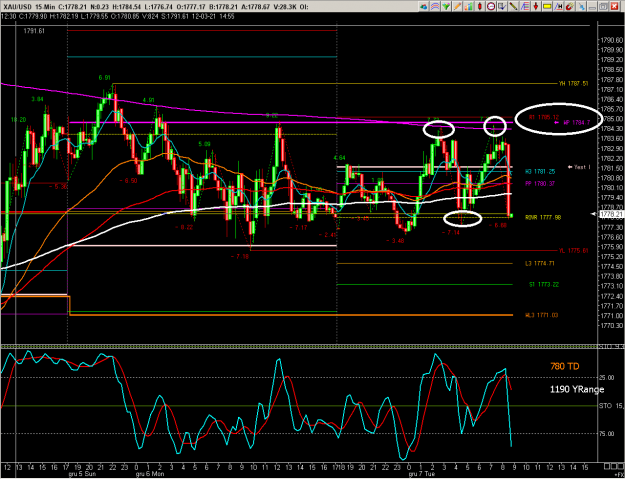Click the OHLC data line under the title
Screen dimensions: 625x479
[x=117, y=16]
